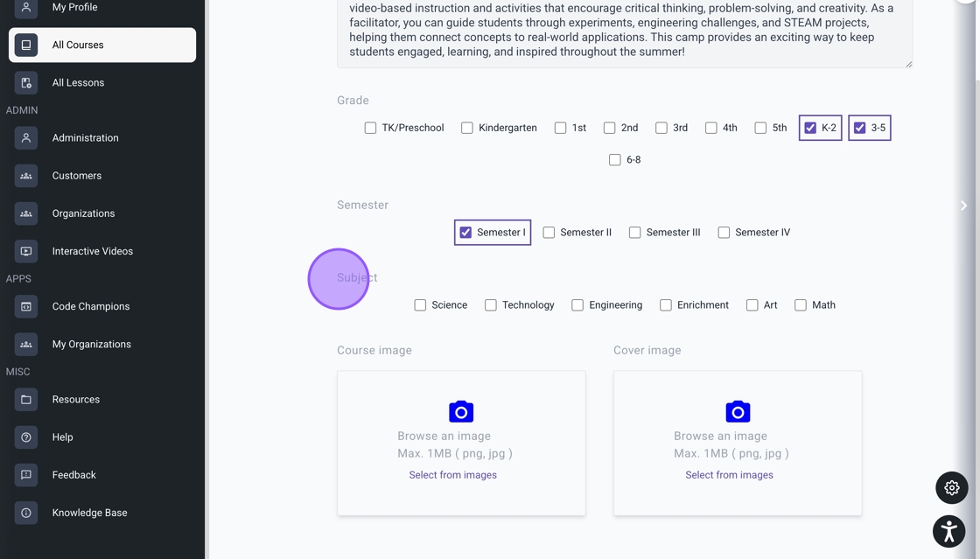Viewport: 980px width, 559px height.
Task: Click the Knowledge Base info icon
Action: point(26,513)
